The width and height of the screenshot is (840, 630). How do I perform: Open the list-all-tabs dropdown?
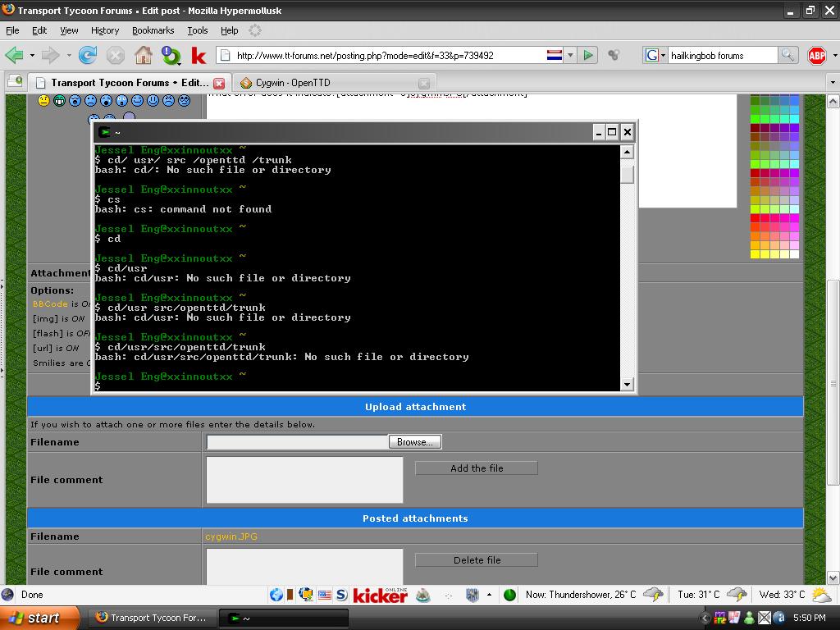coord(833,83)
